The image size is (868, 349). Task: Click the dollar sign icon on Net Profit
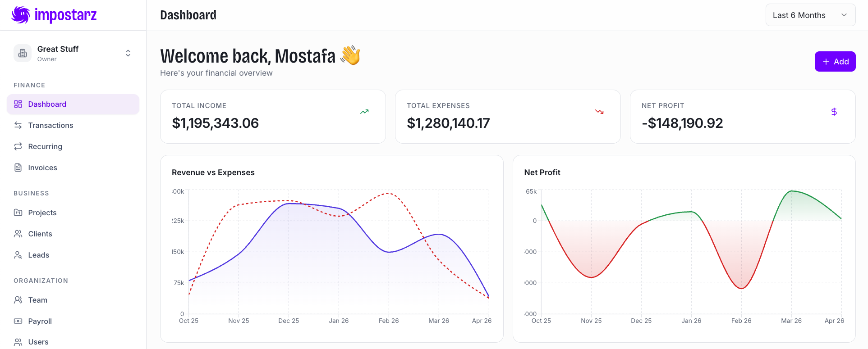point(834,112)
